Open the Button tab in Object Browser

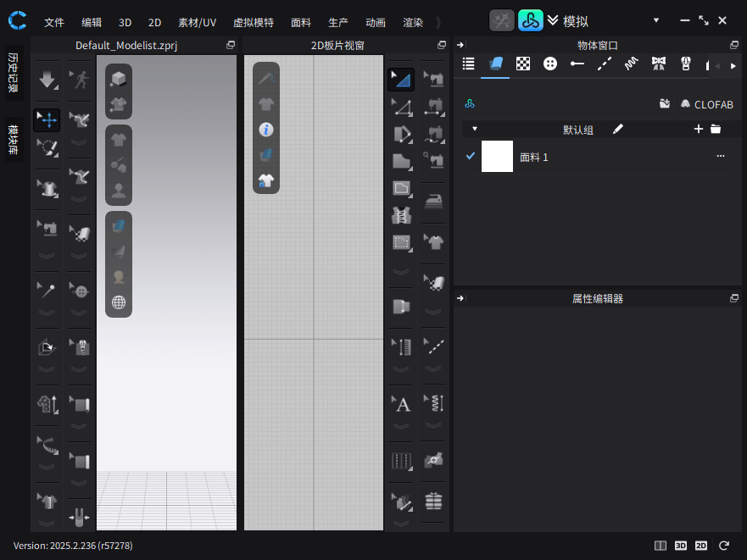(550, 64)
